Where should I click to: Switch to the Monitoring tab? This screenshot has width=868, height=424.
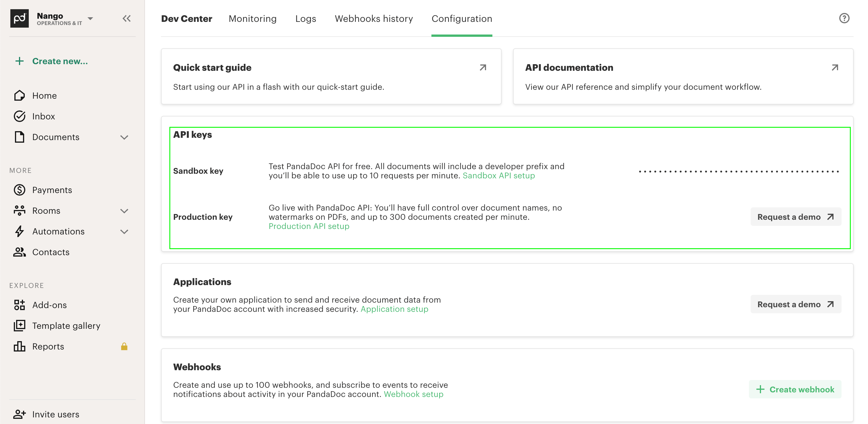[x=253, y=18]
